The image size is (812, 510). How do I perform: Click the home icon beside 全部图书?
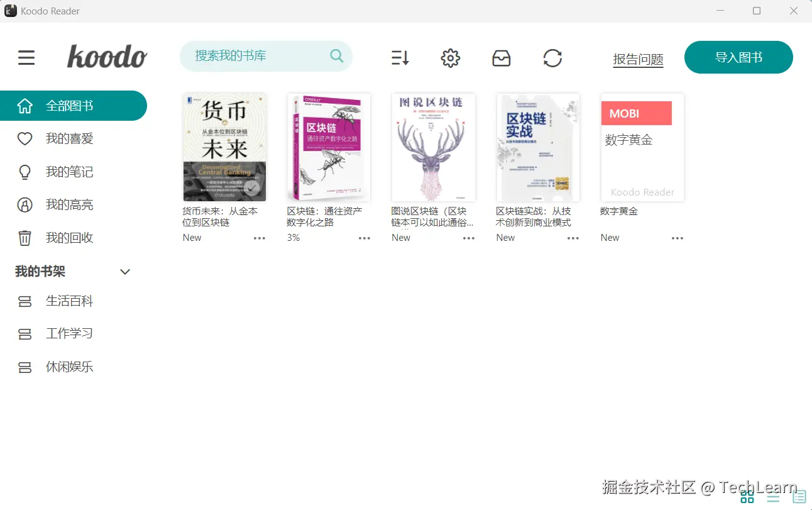click(25, 106)
